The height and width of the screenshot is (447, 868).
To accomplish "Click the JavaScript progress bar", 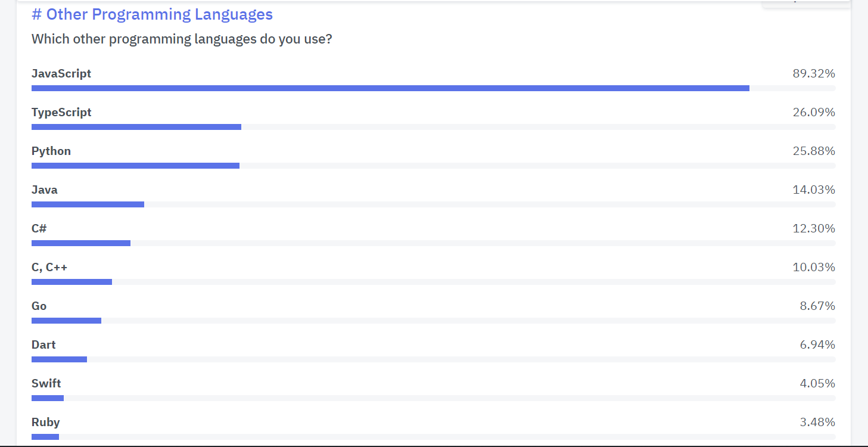I will point(433,88).
